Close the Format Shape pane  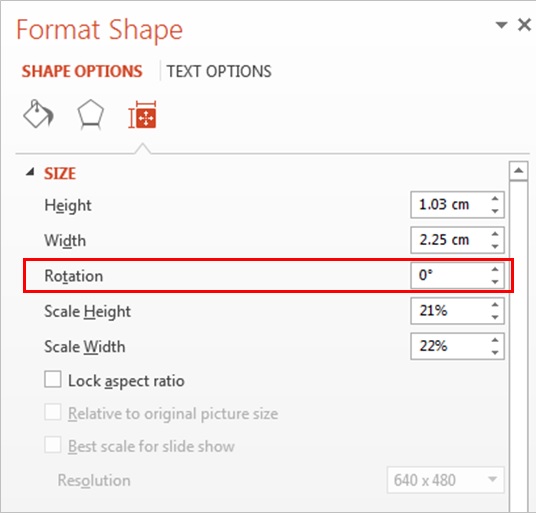pyautogui.click(x=524, y=25)
